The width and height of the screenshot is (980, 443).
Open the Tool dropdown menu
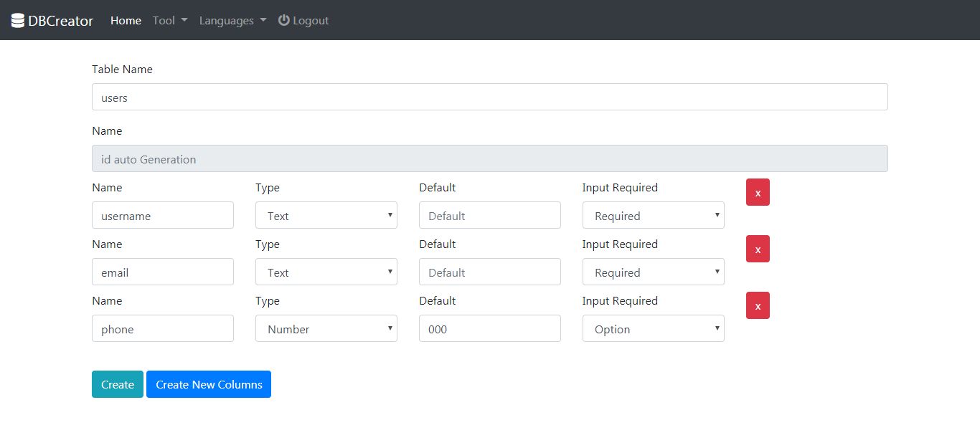(170, 21)
